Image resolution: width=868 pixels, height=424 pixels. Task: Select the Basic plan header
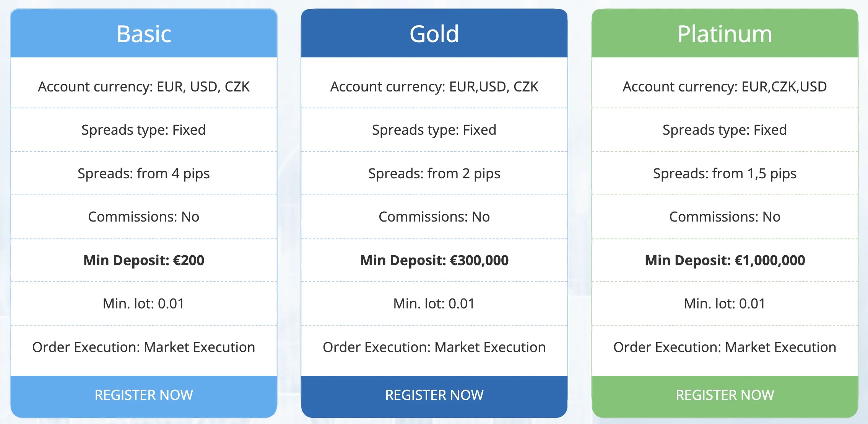tap(144, 34)
